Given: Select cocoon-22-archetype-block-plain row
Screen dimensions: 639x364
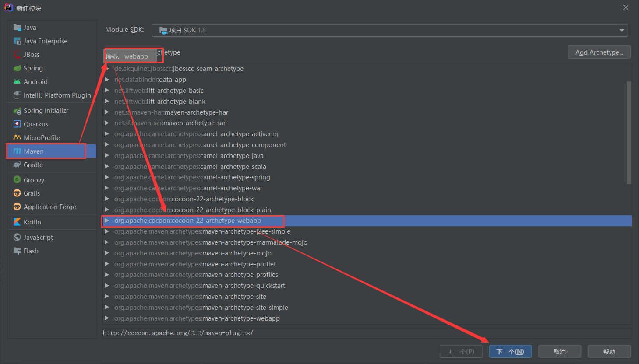Looking at the screenshot, I should [x=367, y=210].
